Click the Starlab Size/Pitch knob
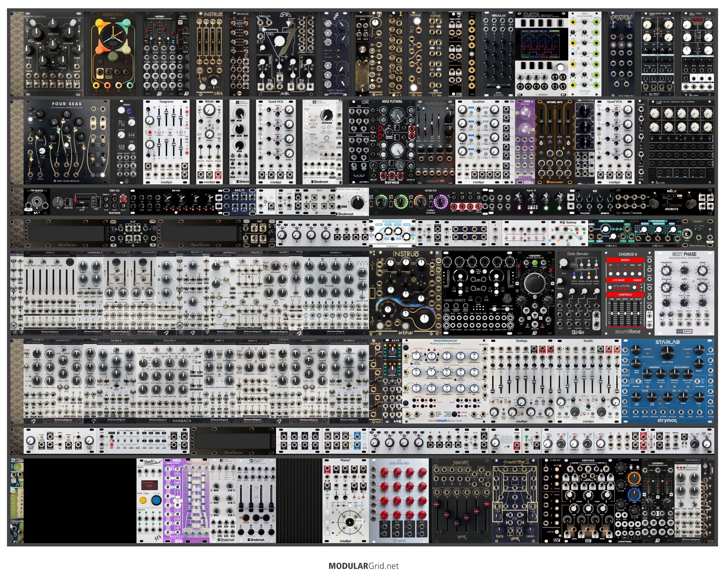This screenshot has width=728, height=573. coord(667,352)
